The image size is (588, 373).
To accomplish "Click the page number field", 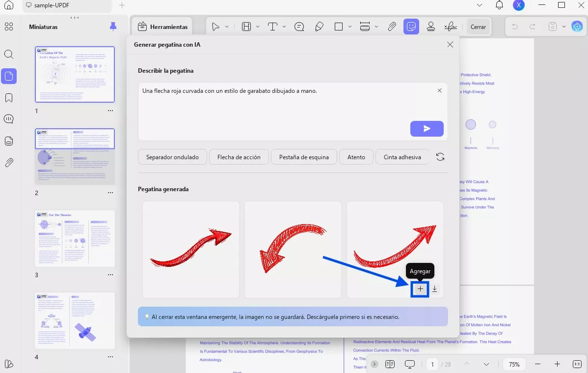I will pos(432,364).
